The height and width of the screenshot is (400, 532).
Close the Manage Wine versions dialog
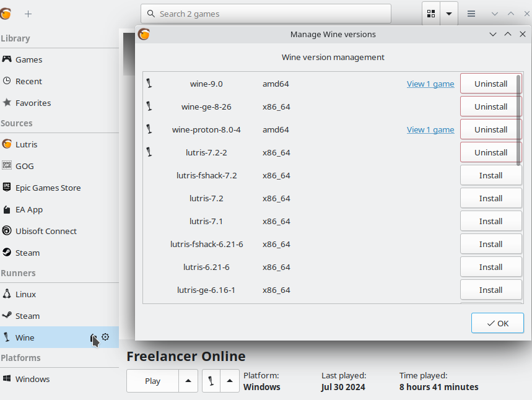(x=523, y=34)
